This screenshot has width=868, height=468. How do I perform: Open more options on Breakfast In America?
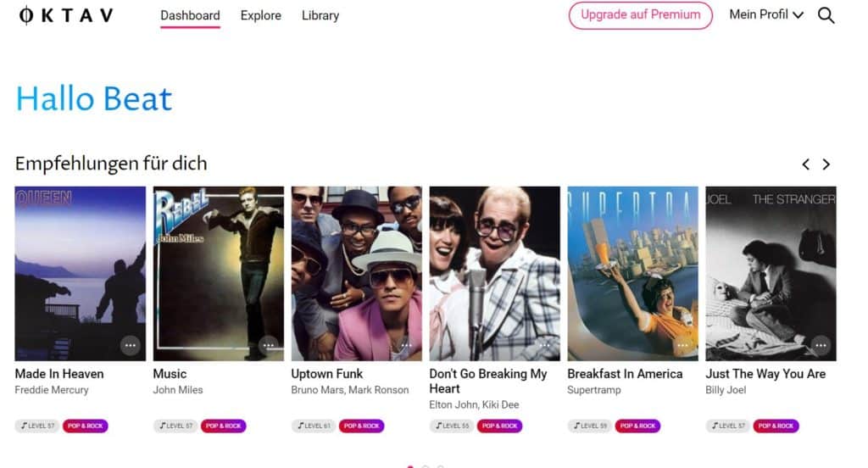[x=682, y=345]
